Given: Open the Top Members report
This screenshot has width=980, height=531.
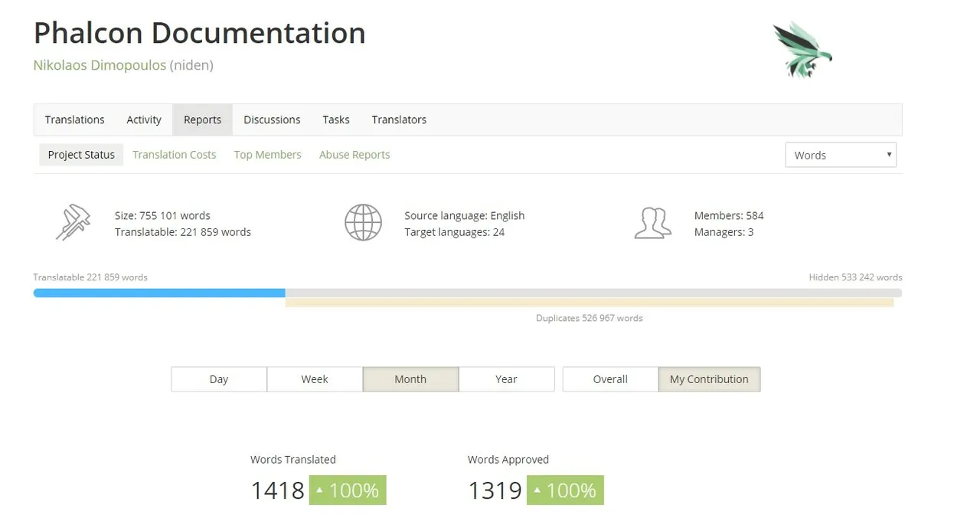Looking at the screenshot, I should point(268,155).
